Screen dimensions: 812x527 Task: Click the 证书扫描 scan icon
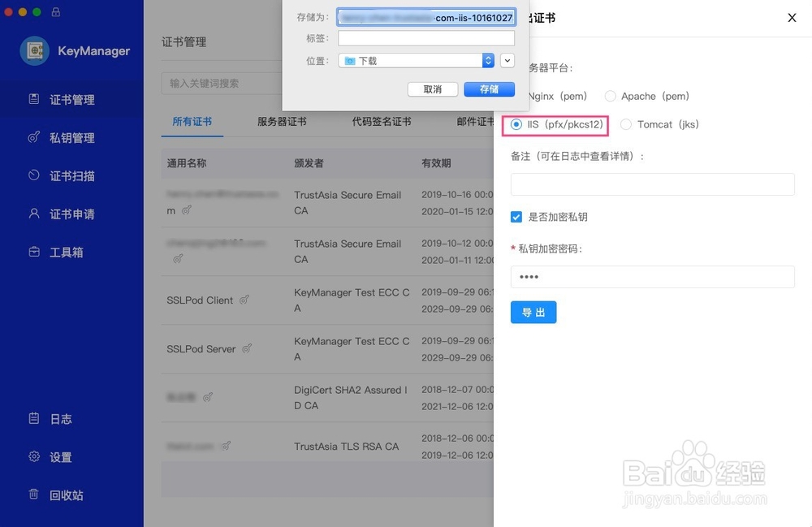(x=33, y=175)
